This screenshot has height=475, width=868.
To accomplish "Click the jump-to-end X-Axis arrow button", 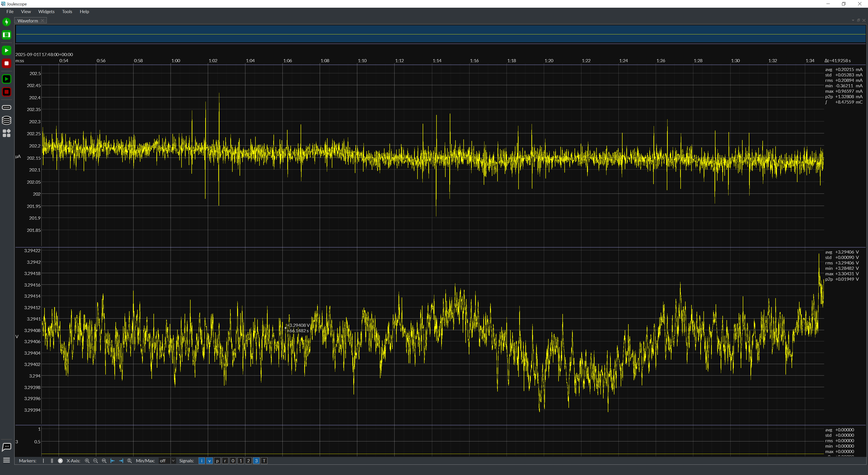I will 121,461.
